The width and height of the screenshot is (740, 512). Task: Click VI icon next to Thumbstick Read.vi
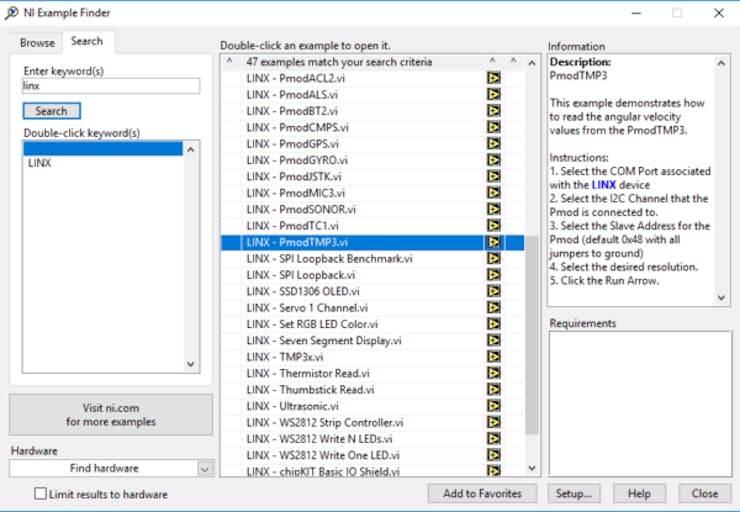tap(494, 389)
